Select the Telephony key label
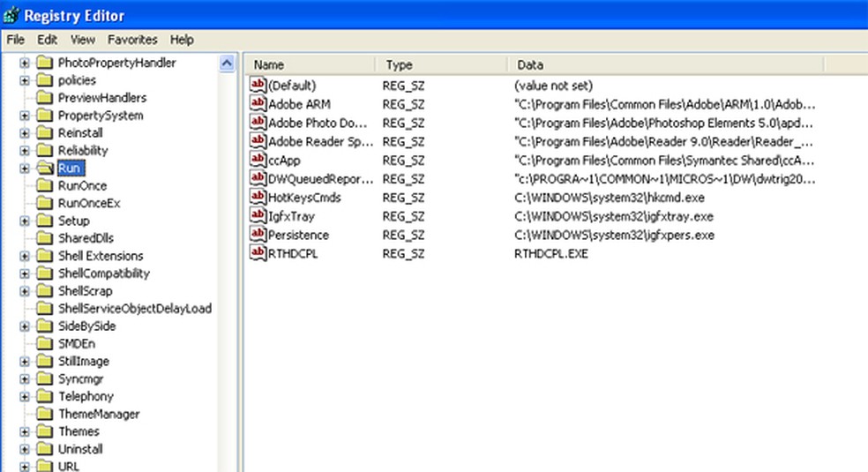The height and width of the screenshot is (472, 868). tap(86, 397)
